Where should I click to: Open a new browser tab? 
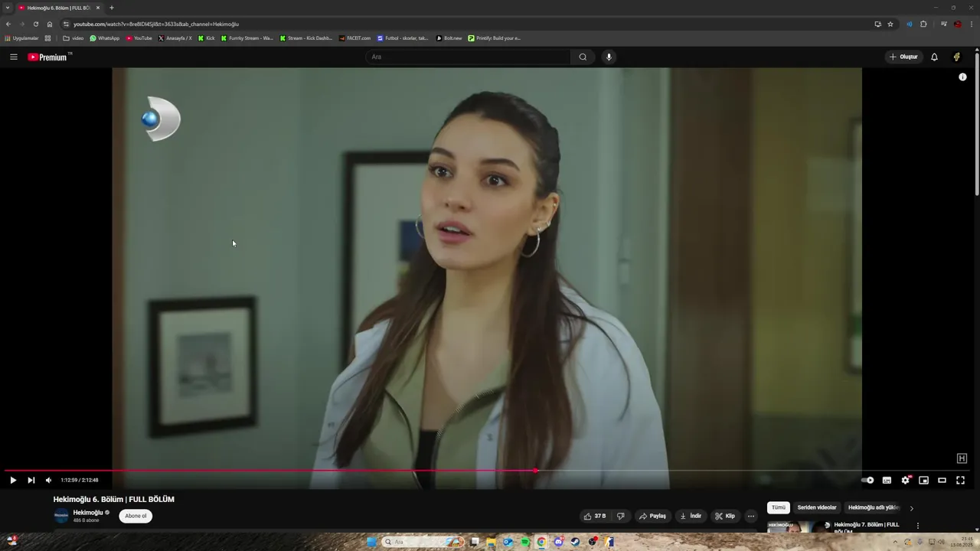[x=112, y=8]
